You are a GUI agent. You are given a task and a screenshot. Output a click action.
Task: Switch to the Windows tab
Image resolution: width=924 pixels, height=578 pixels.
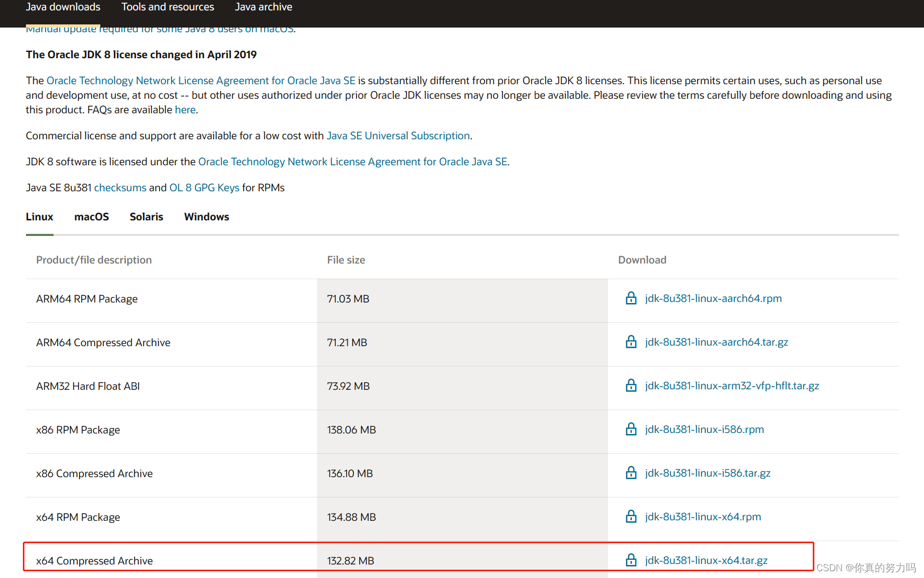click(x=206, y=217)
